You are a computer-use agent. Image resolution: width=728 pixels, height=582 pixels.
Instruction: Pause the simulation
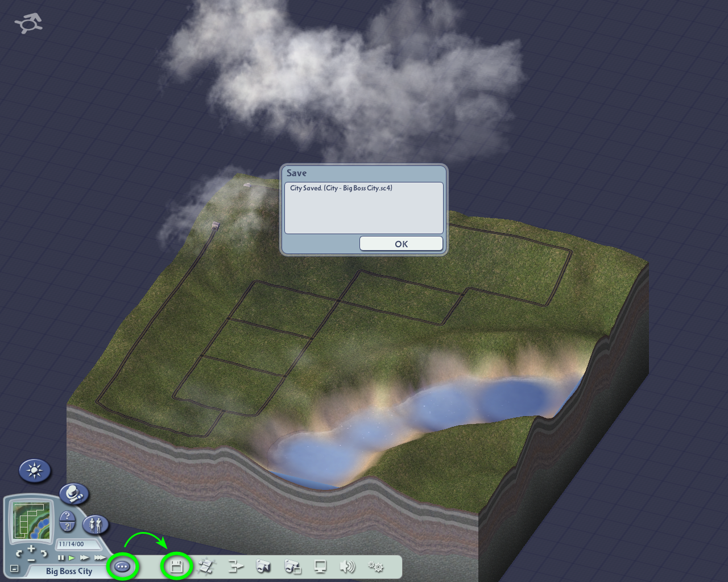(61, 558)
